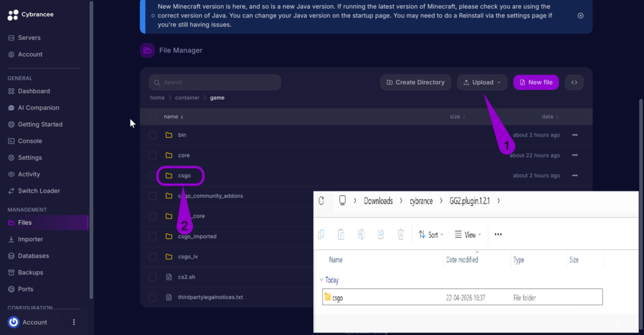Click Explorer Rename icon
The image size is (644, 335).
(360, 234)
